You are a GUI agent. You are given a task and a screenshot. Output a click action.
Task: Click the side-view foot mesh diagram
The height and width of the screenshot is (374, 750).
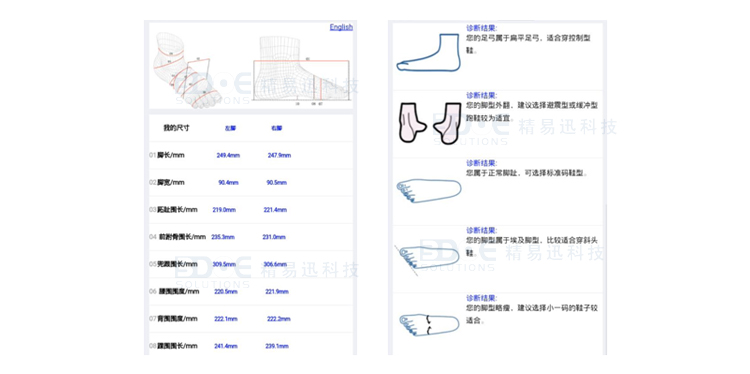coord(300,69)
